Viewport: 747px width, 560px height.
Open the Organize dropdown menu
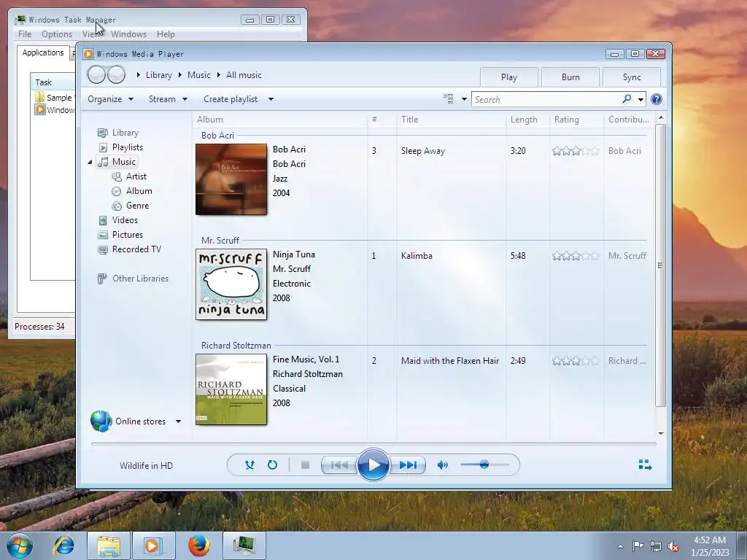tap(111, 99)
